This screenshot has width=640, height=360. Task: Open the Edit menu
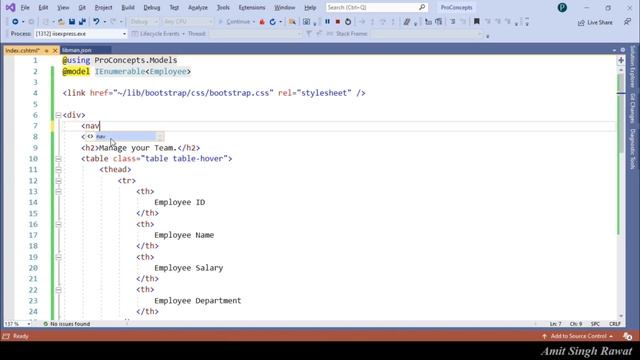[x=43, y=7]
